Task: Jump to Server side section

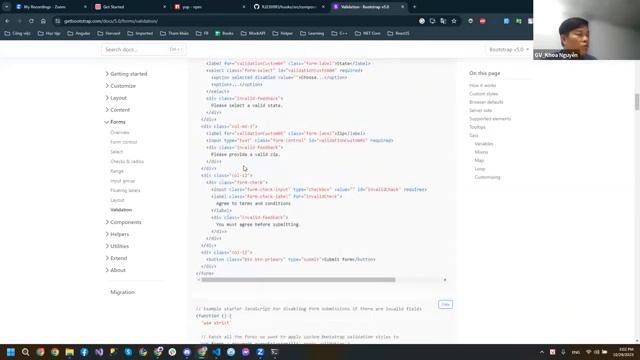Action: (480, 111)
